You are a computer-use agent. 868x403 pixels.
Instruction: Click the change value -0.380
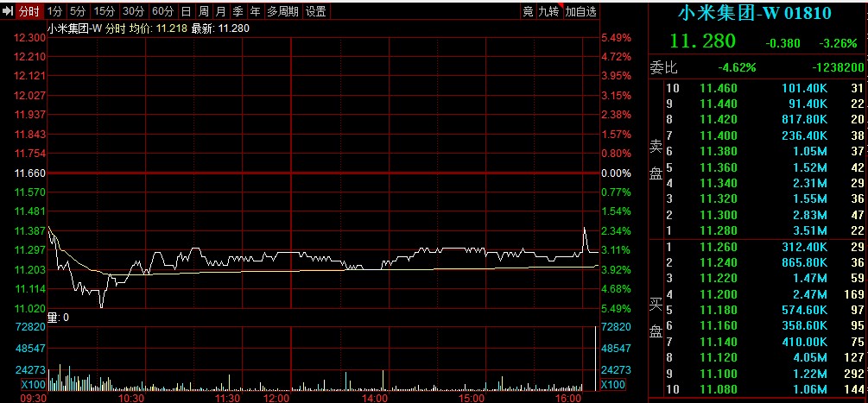click(782, 43)
